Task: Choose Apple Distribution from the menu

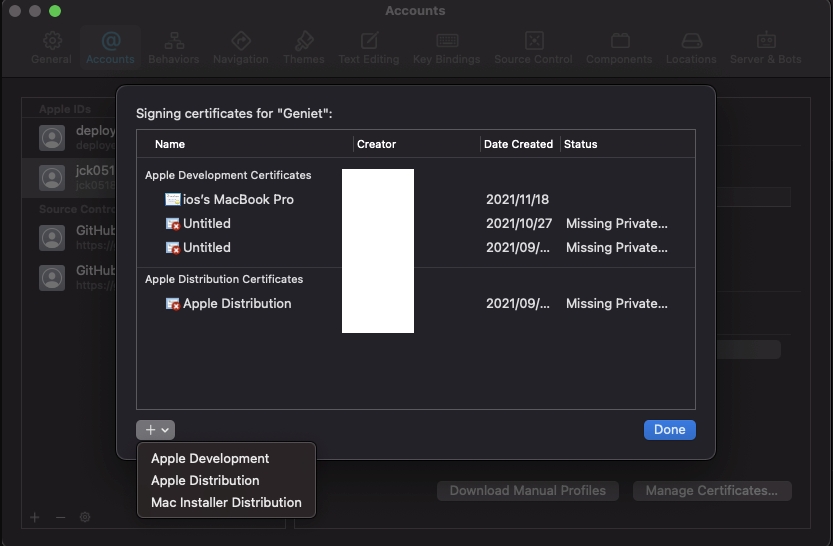Action: tap(205, 480)
